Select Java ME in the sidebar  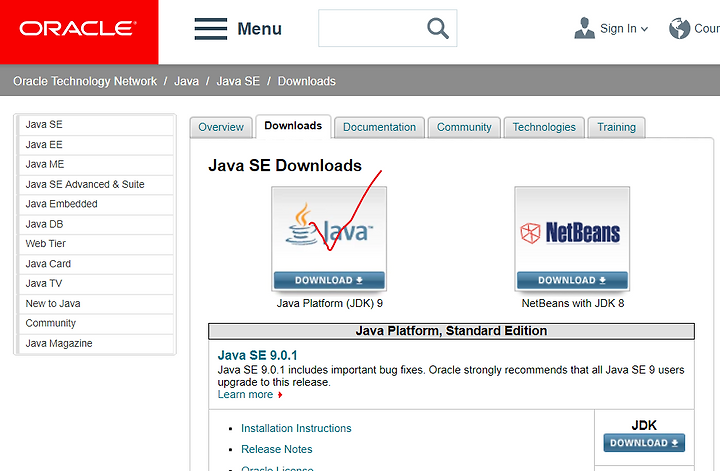(x=95, y=165)
